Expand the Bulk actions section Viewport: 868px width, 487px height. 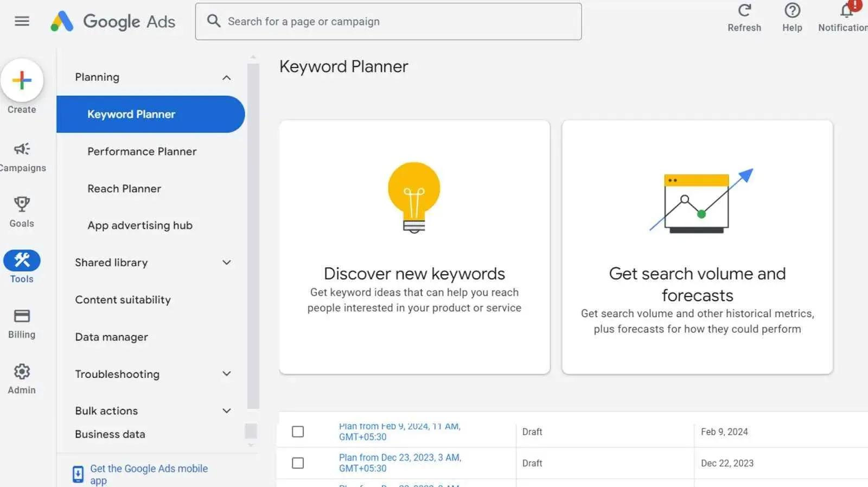coord(227,411)
